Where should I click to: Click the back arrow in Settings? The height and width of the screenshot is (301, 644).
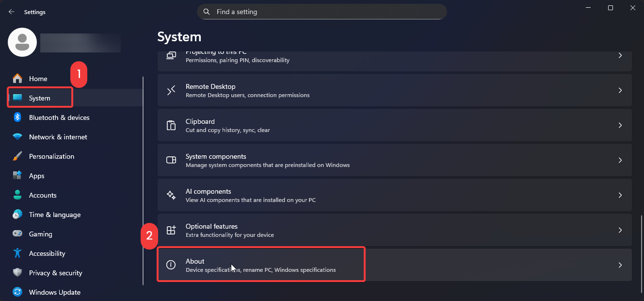tap(12, 12)
